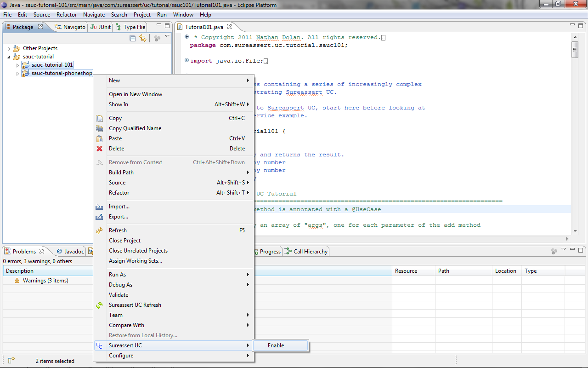Click the Copy Qualified Name icon
Image resolution: width=588 pixels, height=368 pixels.
tap(99, 128)
